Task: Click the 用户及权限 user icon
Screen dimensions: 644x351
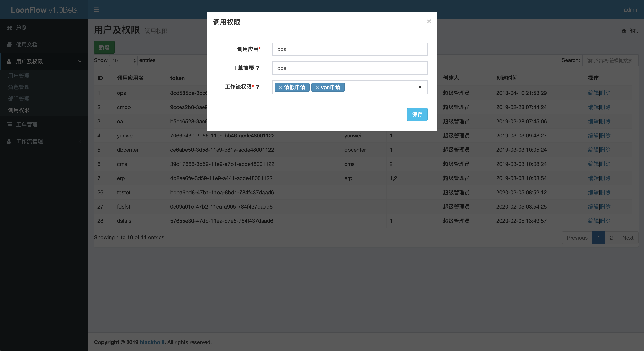Action: [x=9, y=61]
